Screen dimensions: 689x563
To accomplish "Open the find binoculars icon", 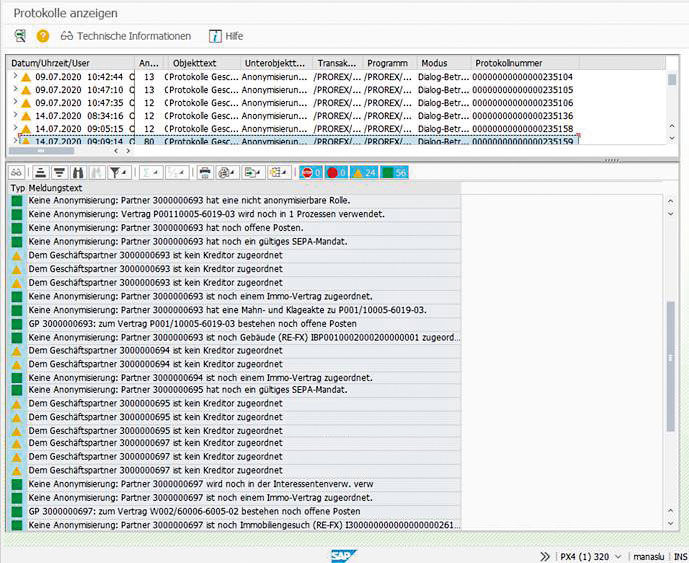I will coord(78,172).
